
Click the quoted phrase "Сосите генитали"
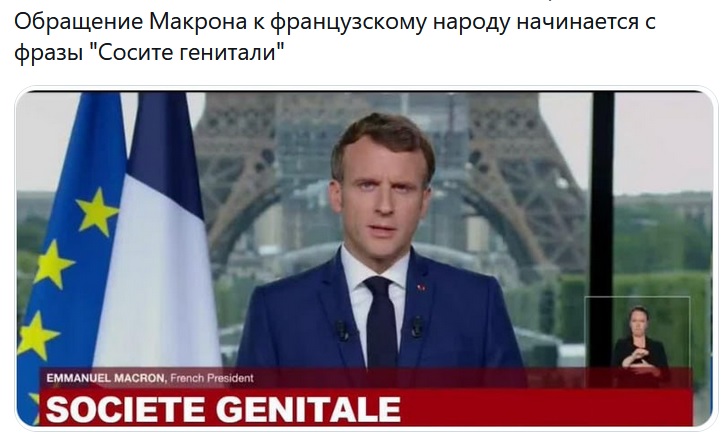[x=185, y=52]
